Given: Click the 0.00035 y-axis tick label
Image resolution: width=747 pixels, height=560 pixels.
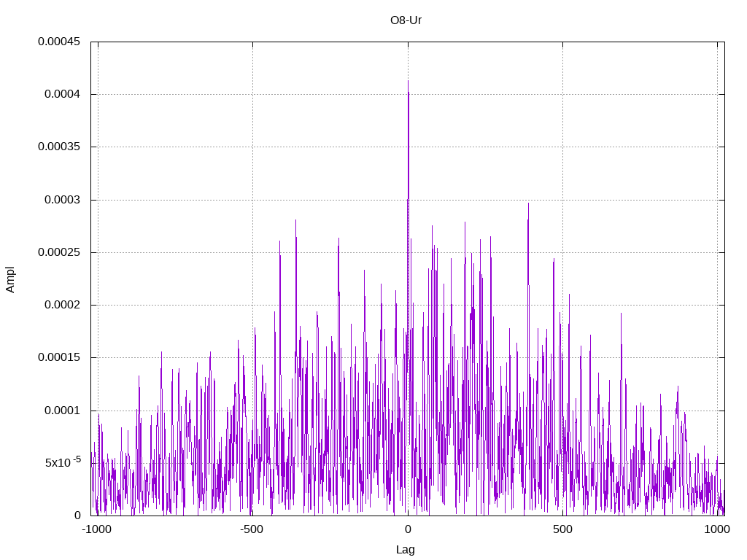Looking at the screenshot, I should (59, 147).
